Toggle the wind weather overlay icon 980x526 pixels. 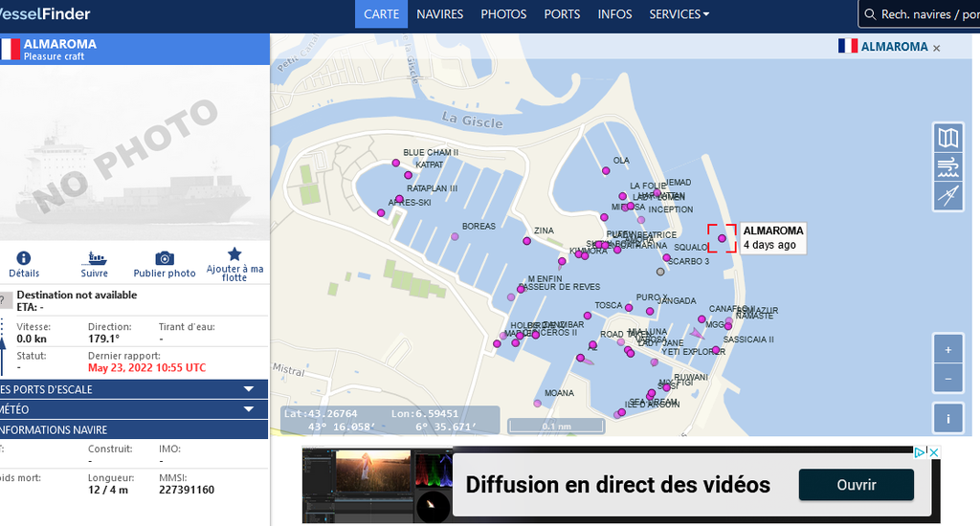pyautogui.click(x=947, y=166)
